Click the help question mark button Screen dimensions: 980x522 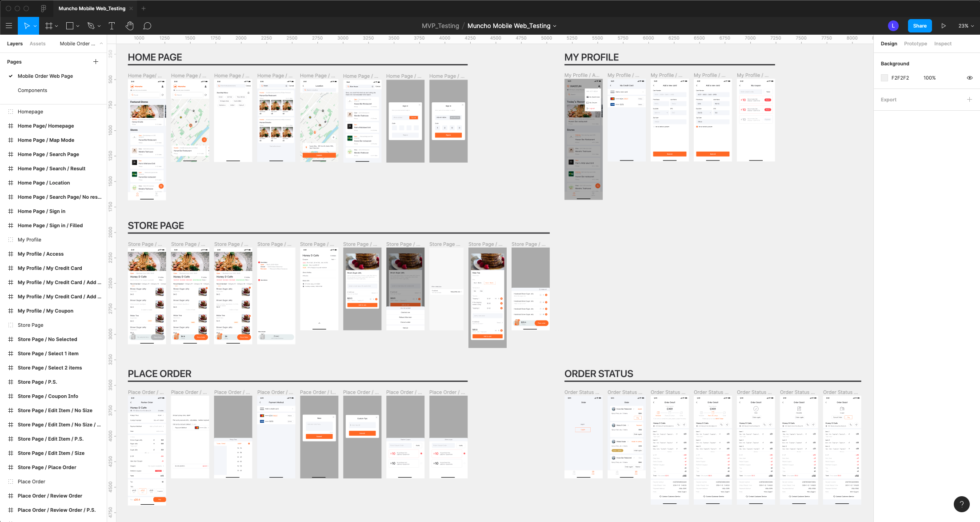962,504
